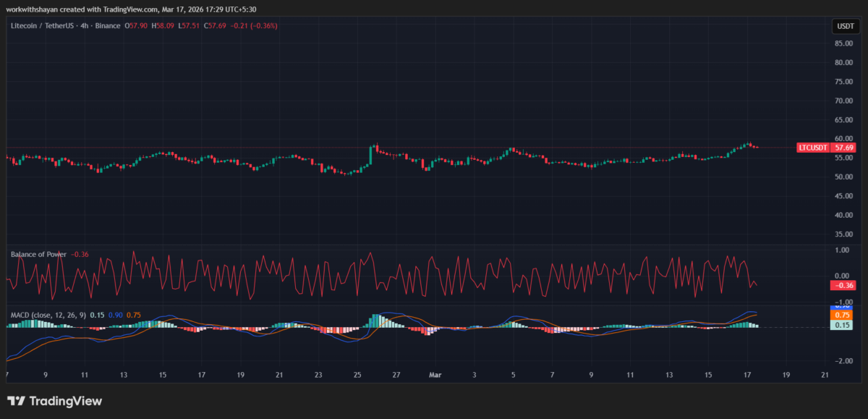868x419 pixels.
Task: Open the MACD (close, 12, 26, 9) legend
Action: [48, 315]
